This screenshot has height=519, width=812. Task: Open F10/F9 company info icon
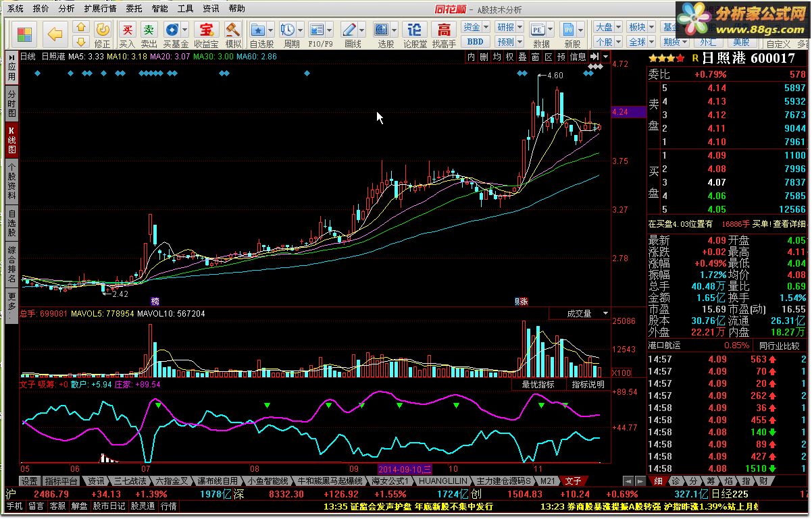pos(317,34)
